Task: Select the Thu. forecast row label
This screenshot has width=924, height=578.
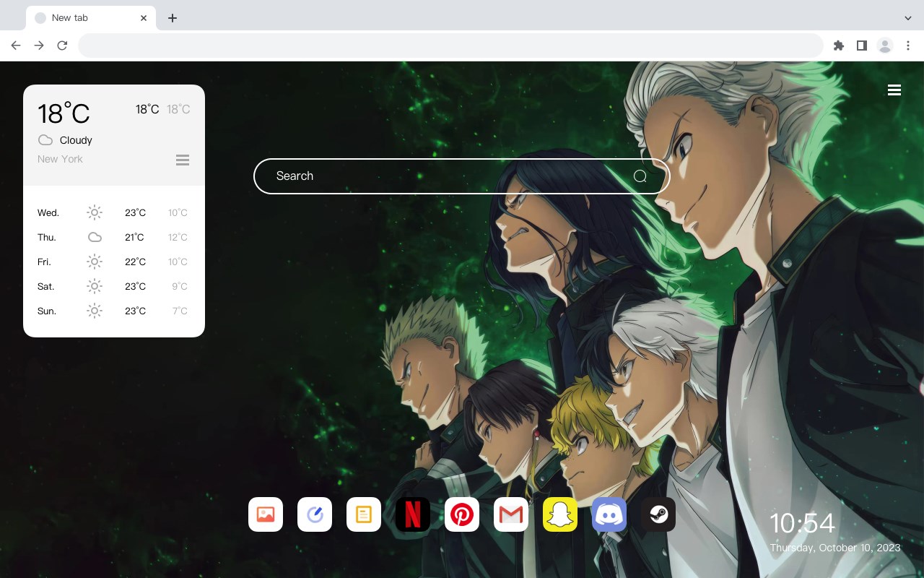Action: click(x=47, y=237)
